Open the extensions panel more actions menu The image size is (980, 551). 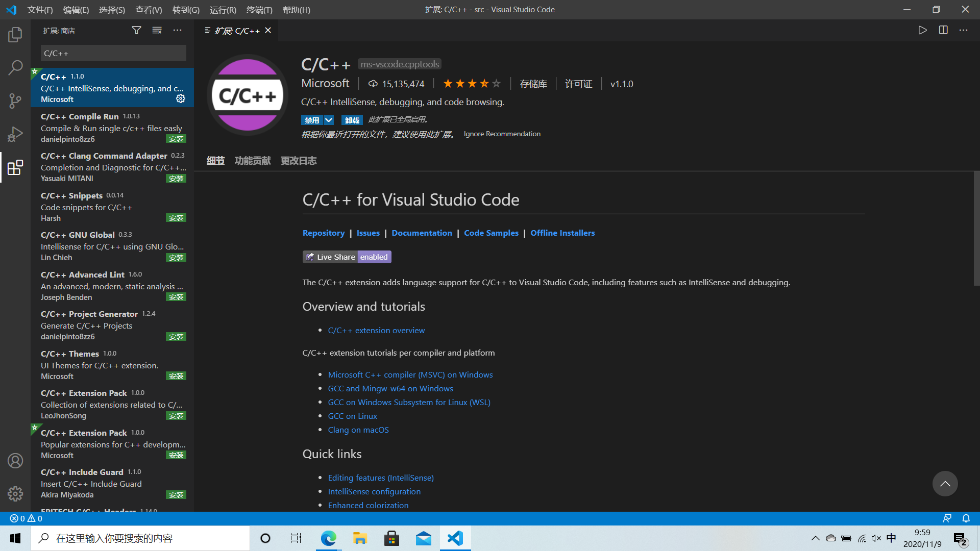177,31
